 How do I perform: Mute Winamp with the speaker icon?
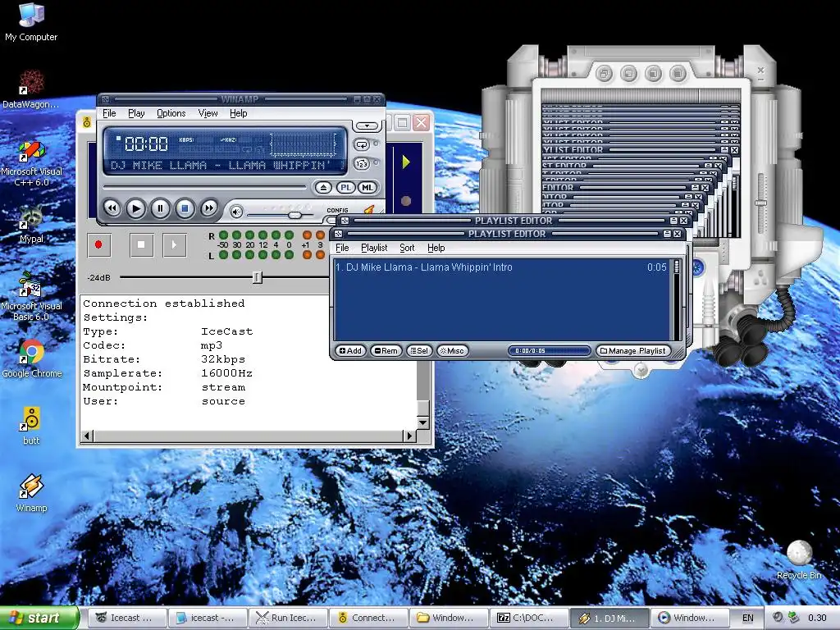pos(236,212)
